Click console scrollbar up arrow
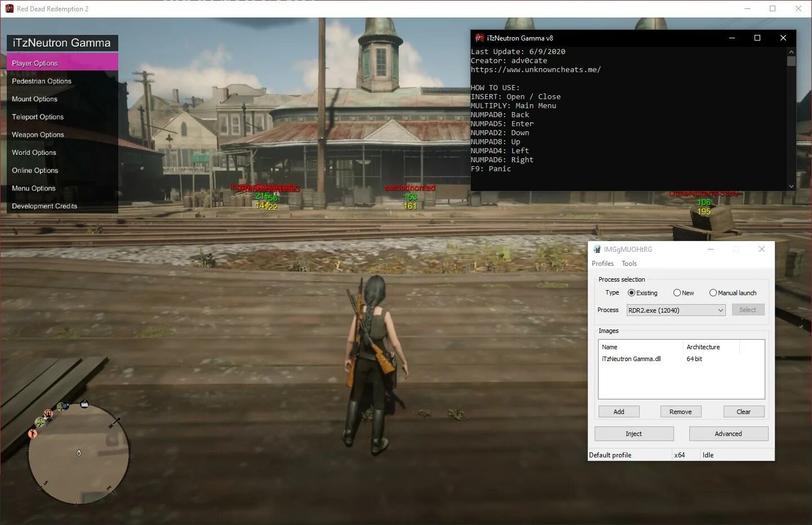The width and height of the screenshot is (812, 525). pos(791,51)
